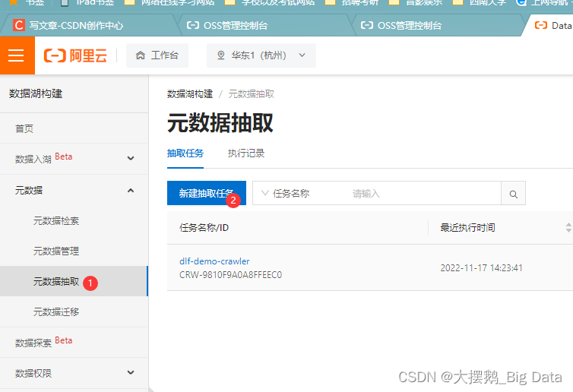This screenshot has height=392, width=573.
Task: Switch to the 执行记录 tab
Action: pos(246,153)
